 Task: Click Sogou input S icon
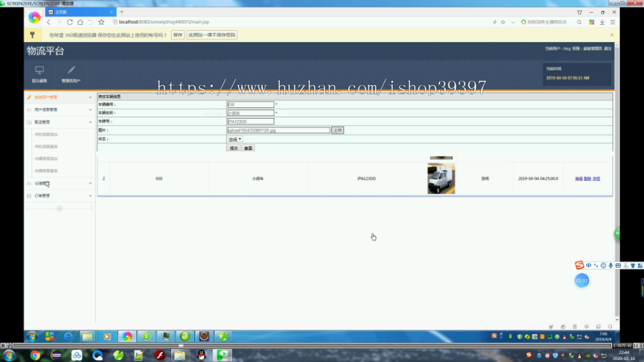coord(579,265)
